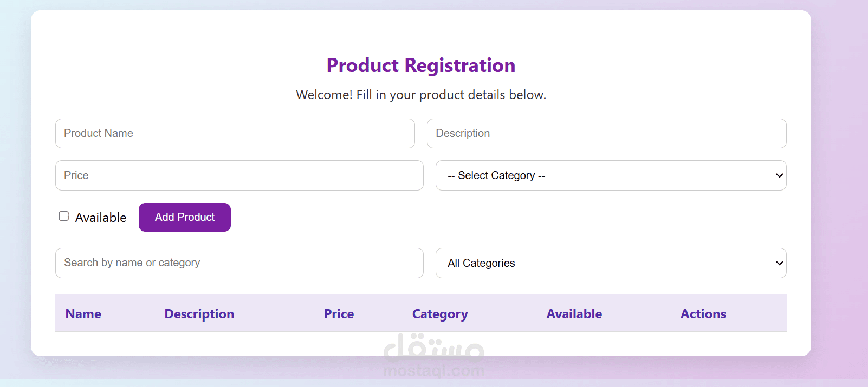The height and width of the screenshot is (387, 868).
Task: Click the Arabic mostaql watermark logo
Action: (x=433, y=348)
